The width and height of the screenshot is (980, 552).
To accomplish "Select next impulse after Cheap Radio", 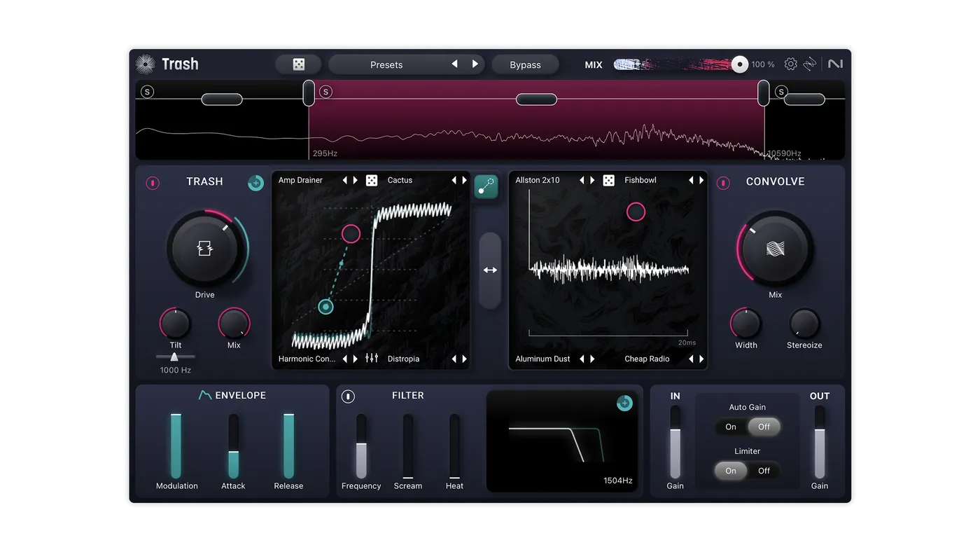I will pyautogui.click(x=701, y=359).
